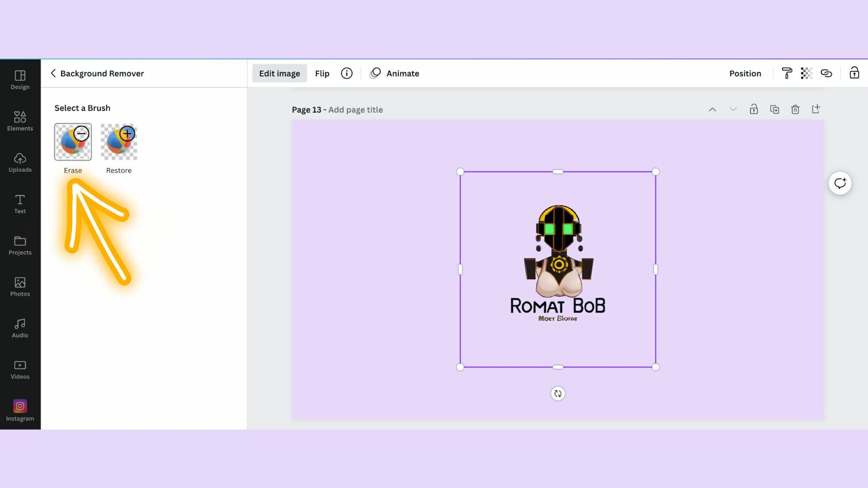Click the top-left resize handle of the image

[x=460, y=171]
